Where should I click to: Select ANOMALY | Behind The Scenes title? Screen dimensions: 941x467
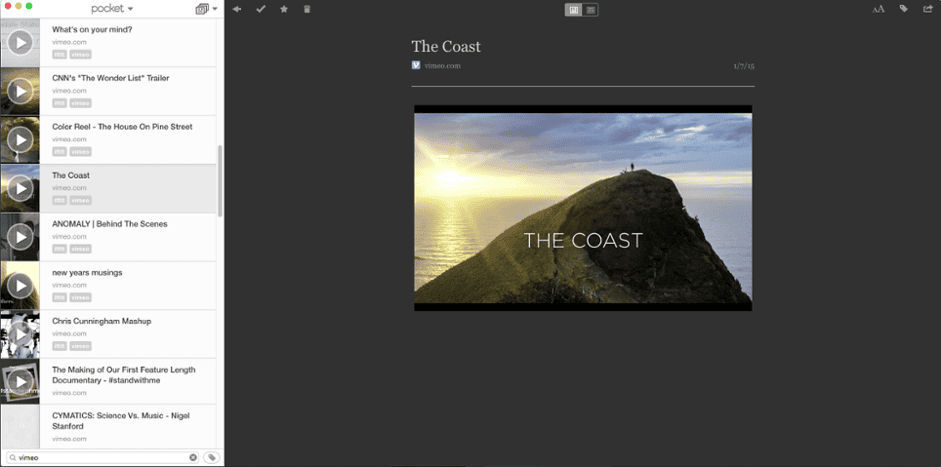click(x=110, y=224)
